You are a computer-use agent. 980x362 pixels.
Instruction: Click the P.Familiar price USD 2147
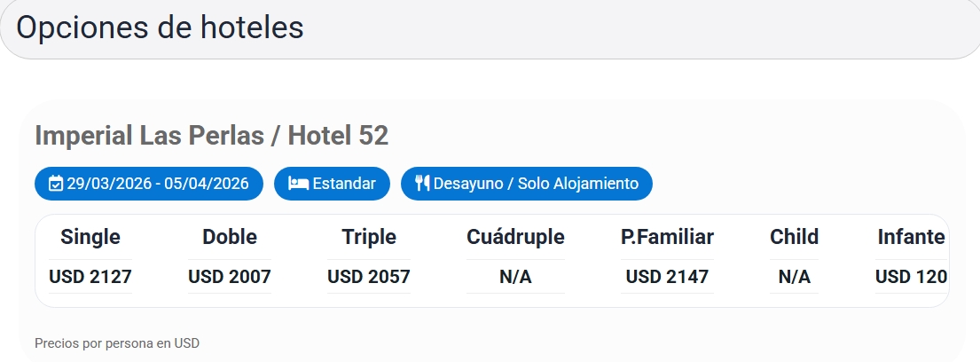pos(667,277)
